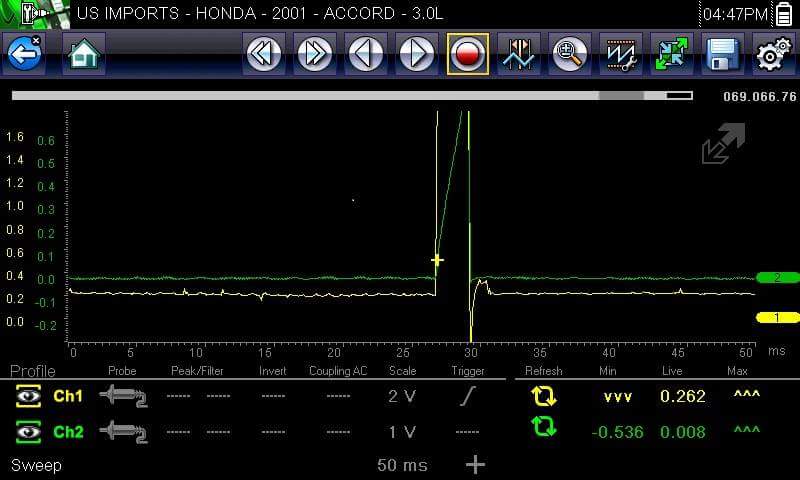This screenshot has height=480, width=800.
Task: Open the cursors tool icon
Action: 518,54
